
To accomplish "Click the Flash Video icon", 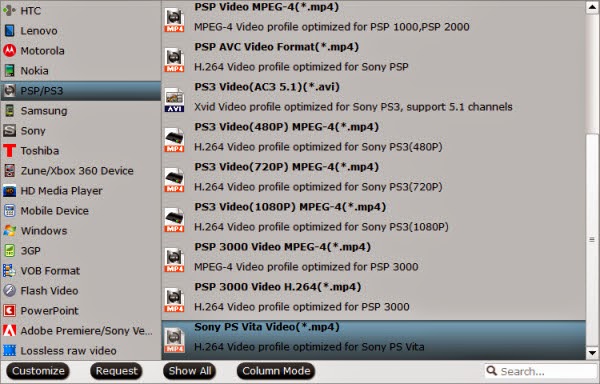I will [x=10, y=290].
